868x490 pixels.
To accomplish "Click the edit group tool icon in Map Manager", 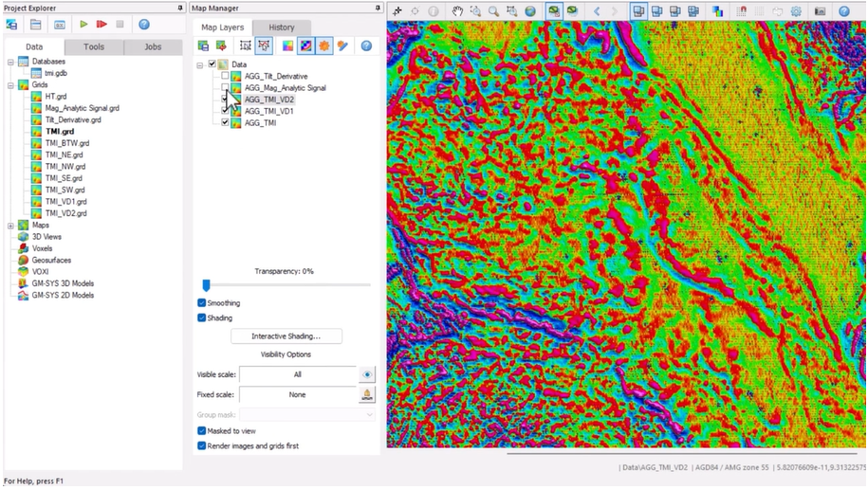I will 264,45.
